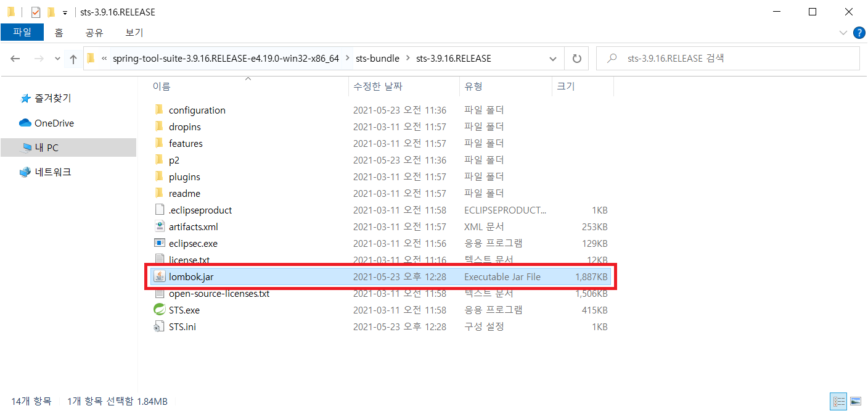Click the lombok.jar file name
Viewport: 868px width, 411px height.
pos(191,276)
